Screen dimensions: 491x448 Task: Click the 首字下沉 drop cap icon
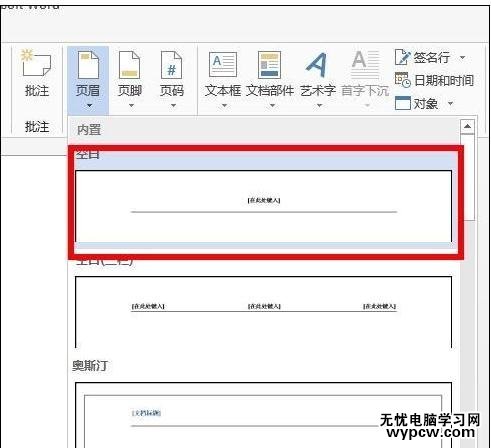[365, 64]
